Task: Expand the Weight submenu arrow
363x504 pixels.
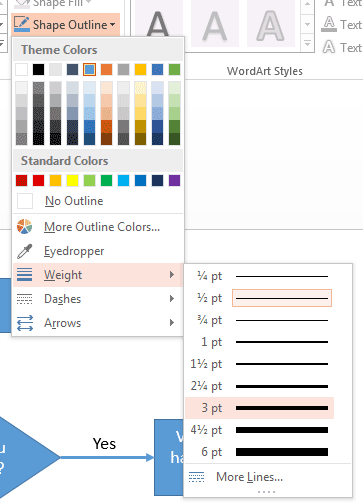Action: 172,275
